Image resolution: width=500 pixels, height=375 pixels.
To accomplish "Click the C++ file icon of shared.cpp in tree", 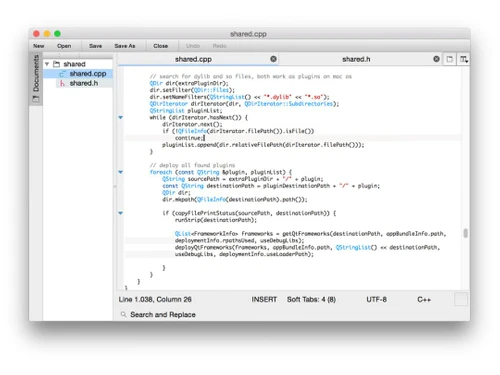I will pos(62,74).
